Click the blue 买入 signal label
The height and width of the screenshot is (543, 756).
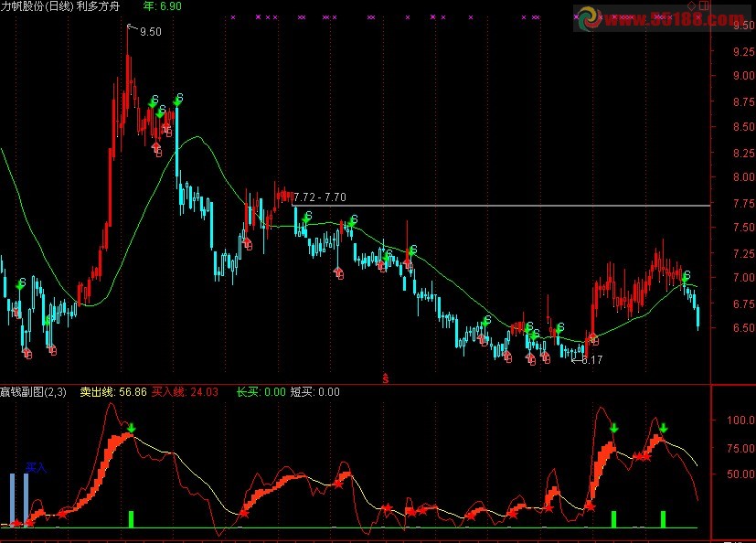pos(36,467)
